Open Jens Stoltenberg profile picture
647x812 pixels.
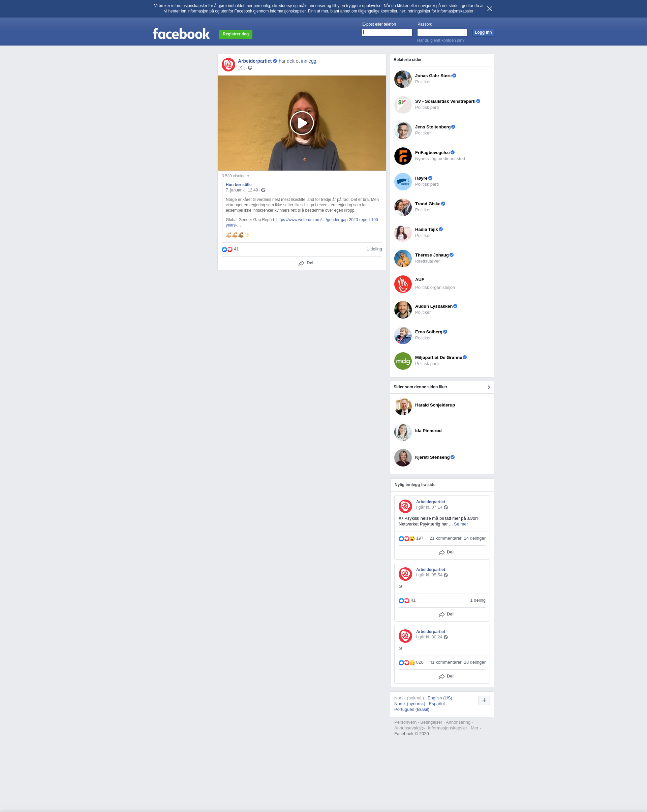pyautogui.click(x=403, y=130)
